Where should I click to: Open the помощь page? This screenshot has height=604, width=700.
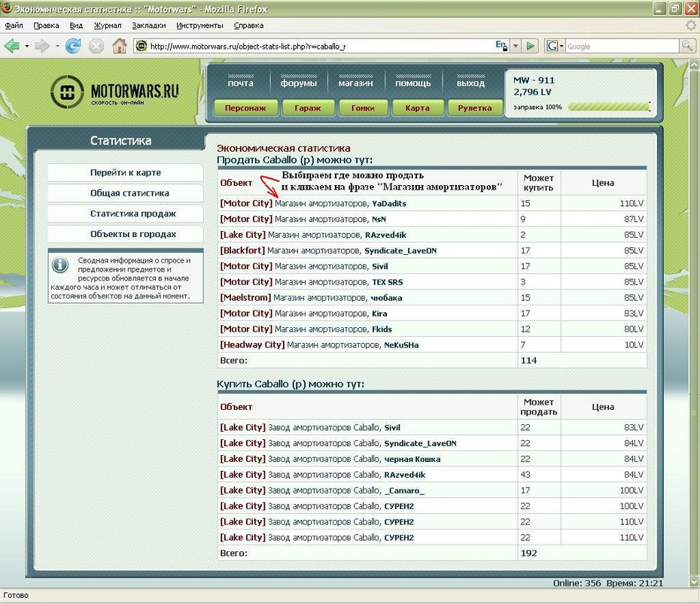[412, 83]
